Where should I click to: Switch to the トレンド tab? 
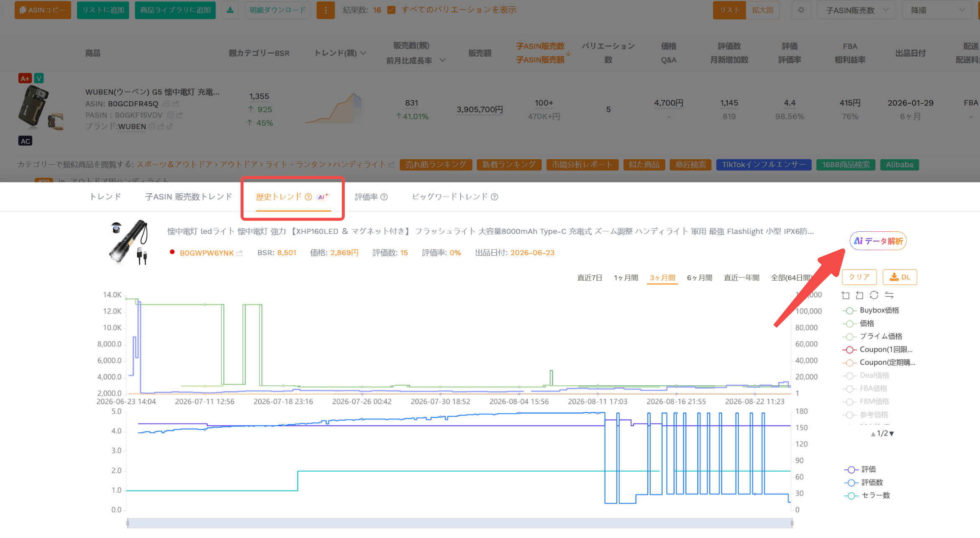(x=105, y=197)
